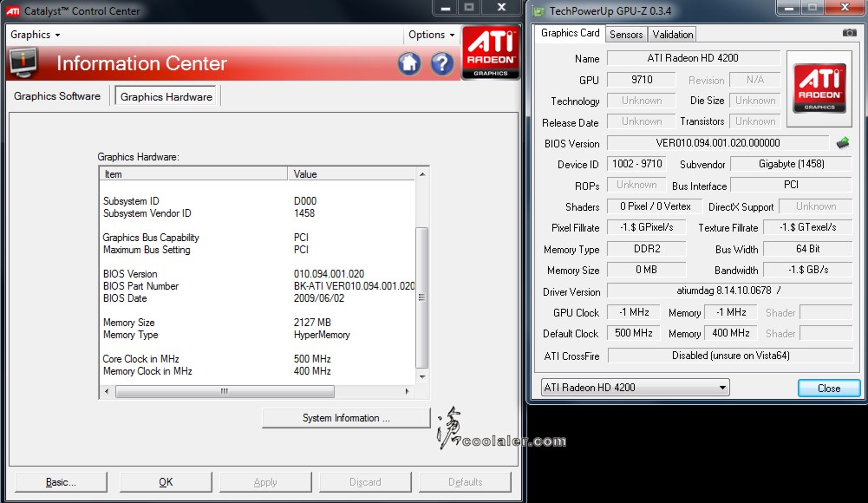Click the ATI Radeon logo in GPU-Z
This screenshot has width=868, height=503.
coord(819,88)
